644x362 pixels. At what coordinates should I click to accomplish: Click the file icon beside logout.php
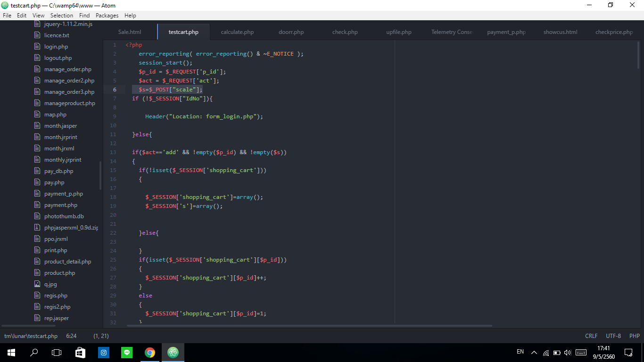37,58
